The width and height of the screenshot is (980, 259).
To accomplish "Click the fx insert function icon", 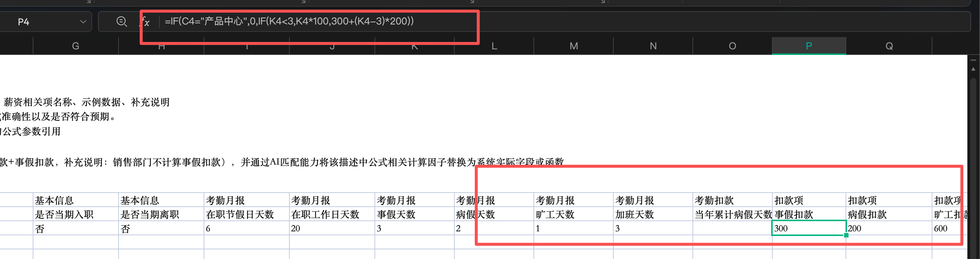I will tap(146, 22).
